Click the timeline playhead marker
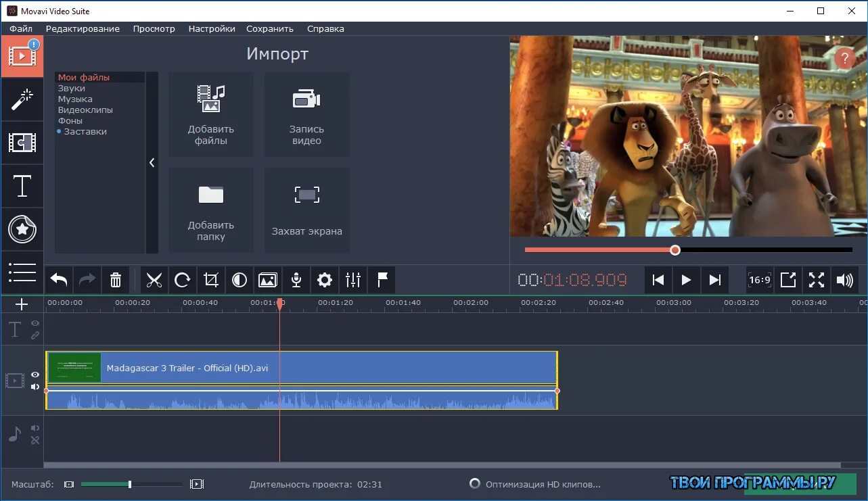 (279, 305)
